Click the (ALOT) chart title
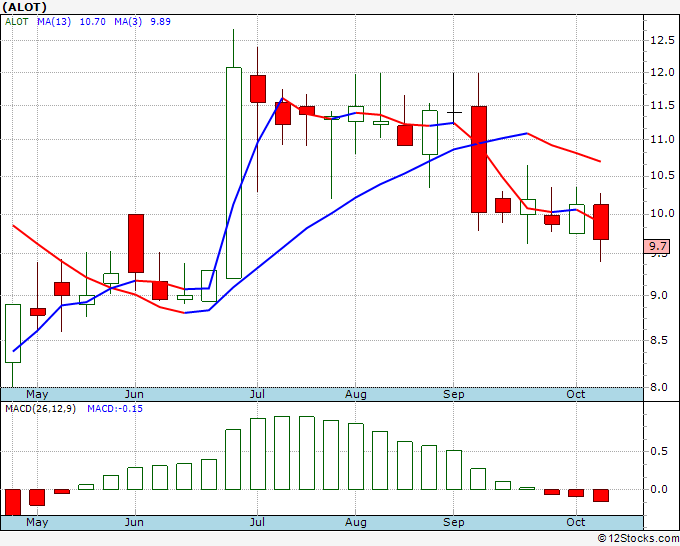 click(24, 7)
